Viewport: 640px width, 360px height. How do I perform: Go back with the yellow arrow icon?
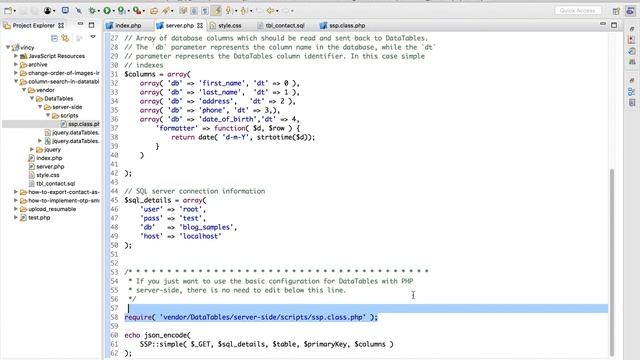[270, 11]
